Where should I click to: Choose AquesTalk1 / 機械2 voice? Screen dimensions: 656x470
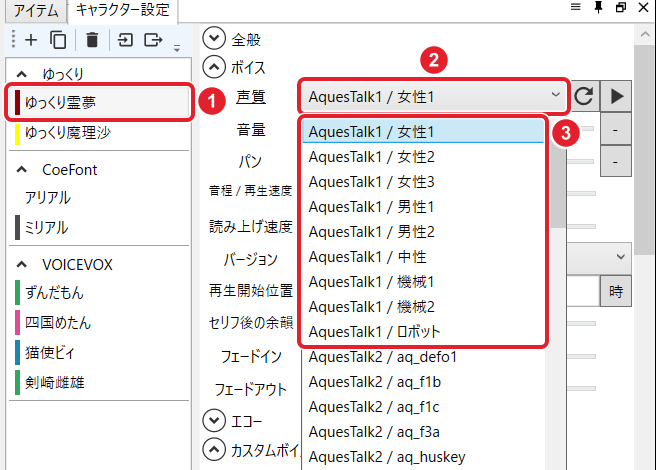[423, 307]
